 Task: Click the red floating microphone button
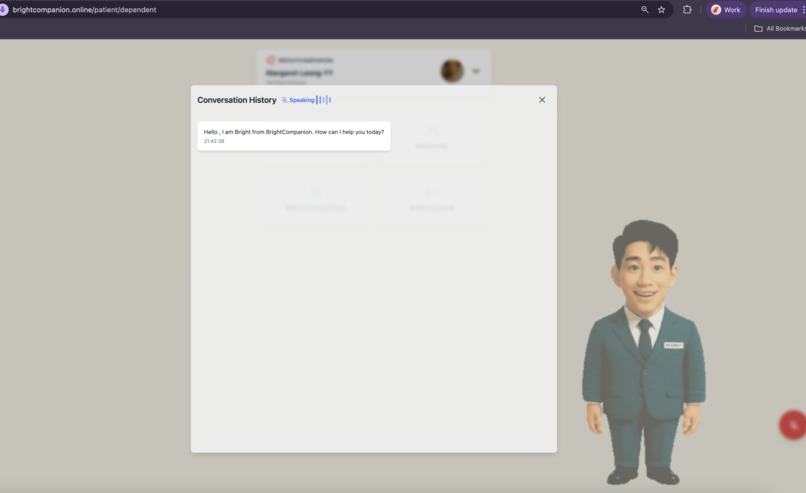point(793,425)
